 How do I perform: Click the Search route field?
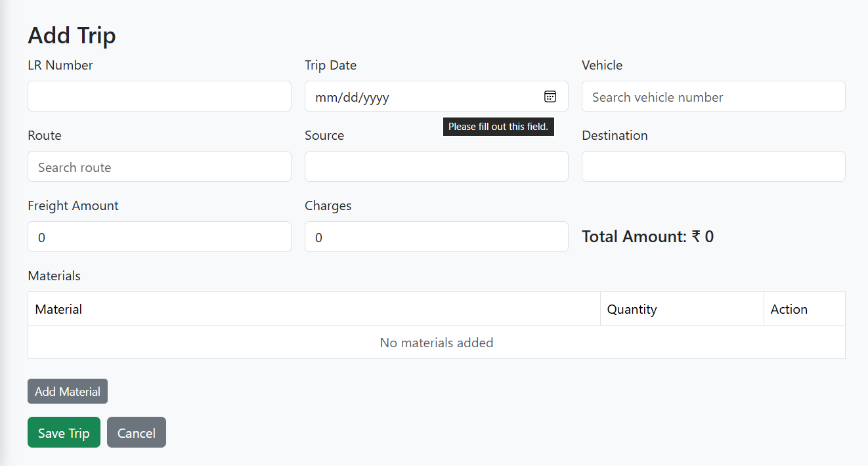click(160, 167)
